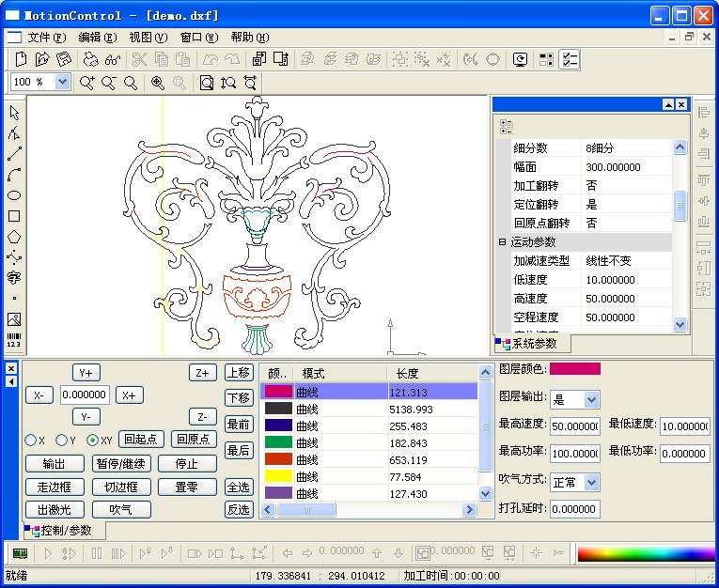Click the 图层颜色 magenta swatch
The width and height of the screenshot is (719, 588).
(575, 369)
